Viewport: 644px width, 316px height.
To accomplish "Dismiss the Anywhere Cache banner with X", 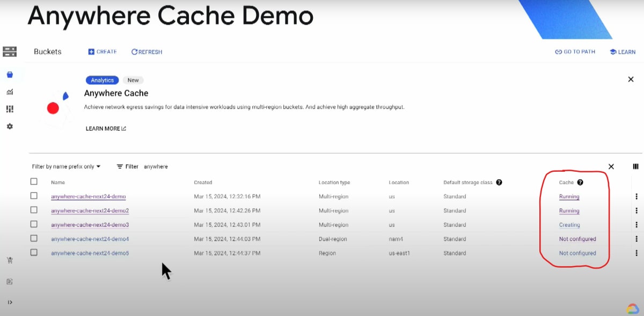I will coord(631,79).
